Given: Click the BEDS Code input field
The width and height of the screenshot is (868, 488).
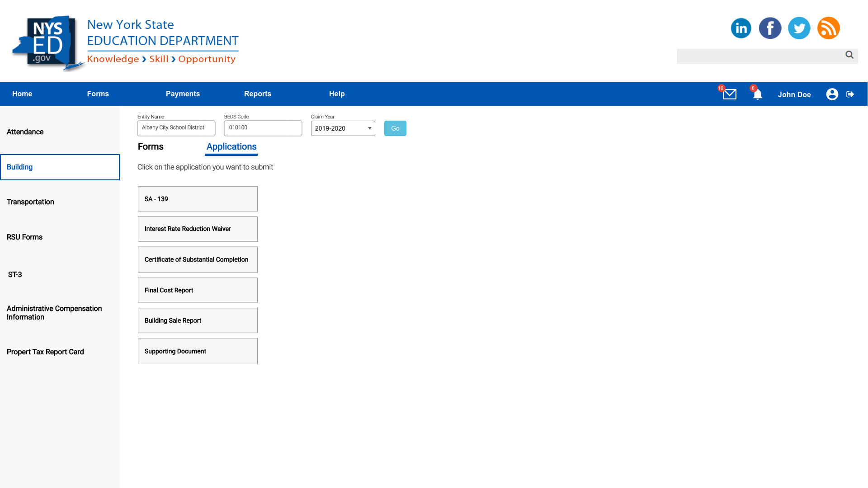Looking at the screenshot, I should click(x=263, y=128).
